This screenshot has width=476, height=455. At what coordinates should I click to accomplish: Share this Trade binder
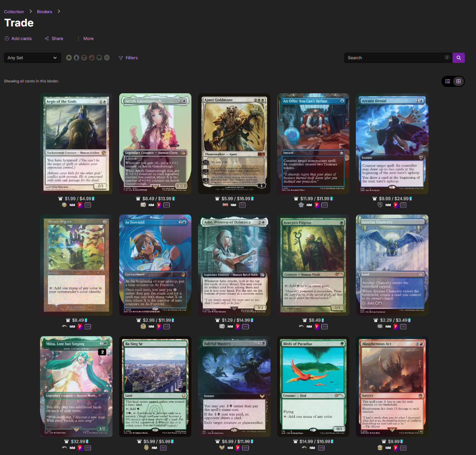[x=54, y=39]
